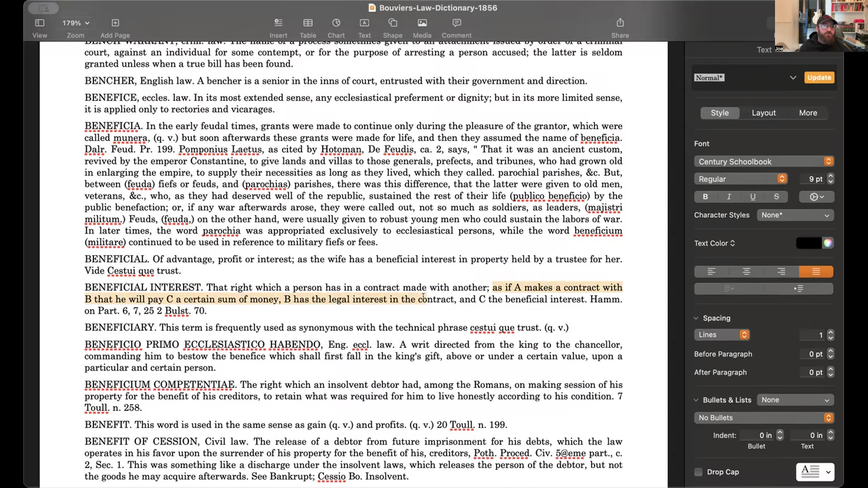The height and width of the screenshot is (488, 868).
Task: Open the Lines spacing dropdown
Action: [x=722, y=335]
